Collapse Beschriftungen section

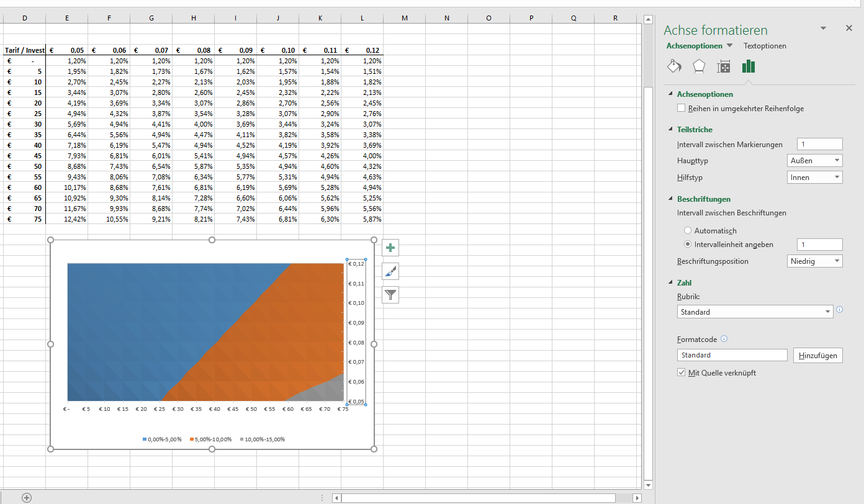click(x=670, y=199)
